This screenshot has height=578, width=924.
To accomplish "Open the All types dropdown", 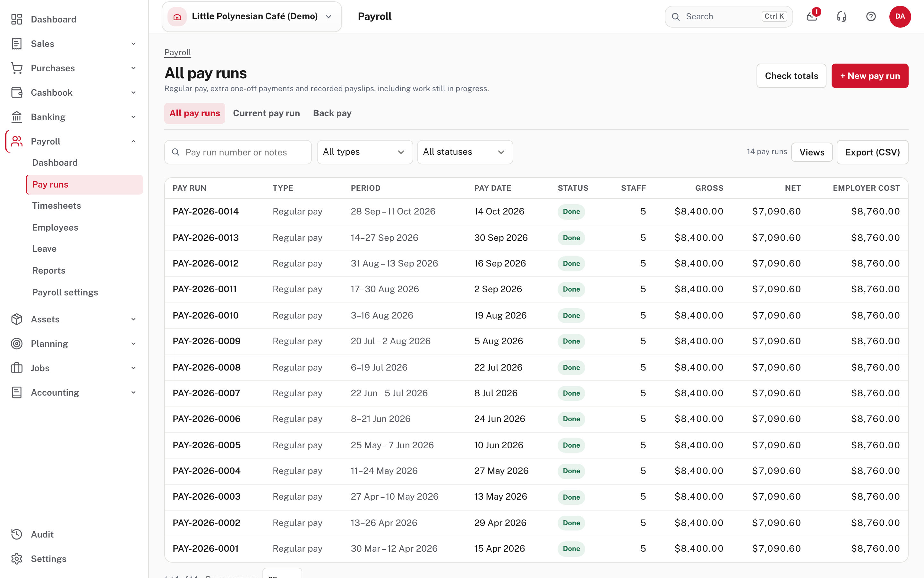I will pos(365,152).
